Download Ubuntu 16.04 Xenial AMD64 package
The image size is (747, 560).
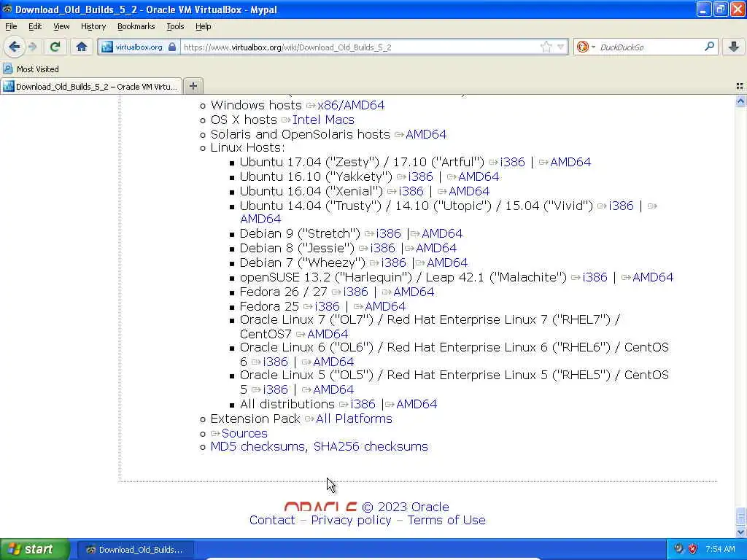click(x=469, y=191)
